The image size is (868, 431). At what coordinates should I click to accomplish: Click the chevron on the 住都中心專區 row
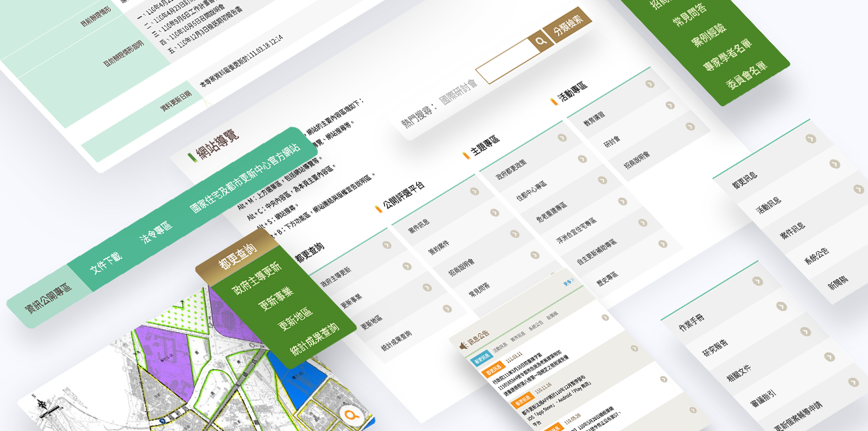click(x=582, y=159)
